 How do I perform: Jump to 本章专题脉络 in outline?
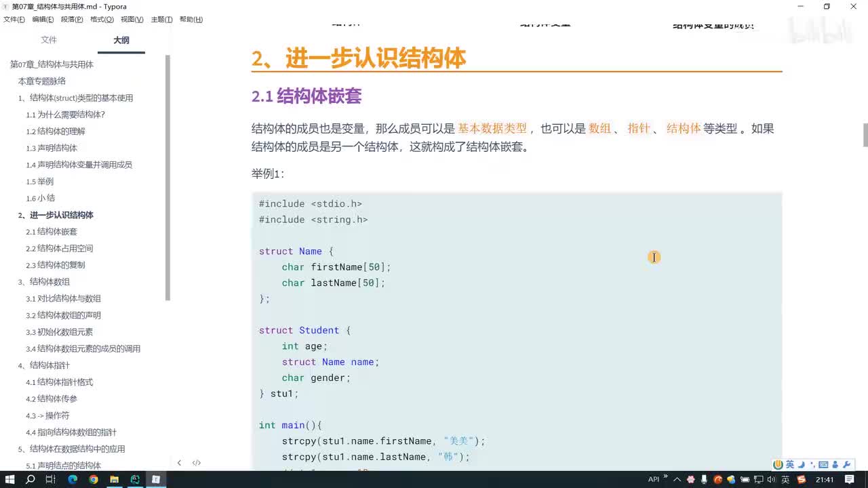click(42, 81)
